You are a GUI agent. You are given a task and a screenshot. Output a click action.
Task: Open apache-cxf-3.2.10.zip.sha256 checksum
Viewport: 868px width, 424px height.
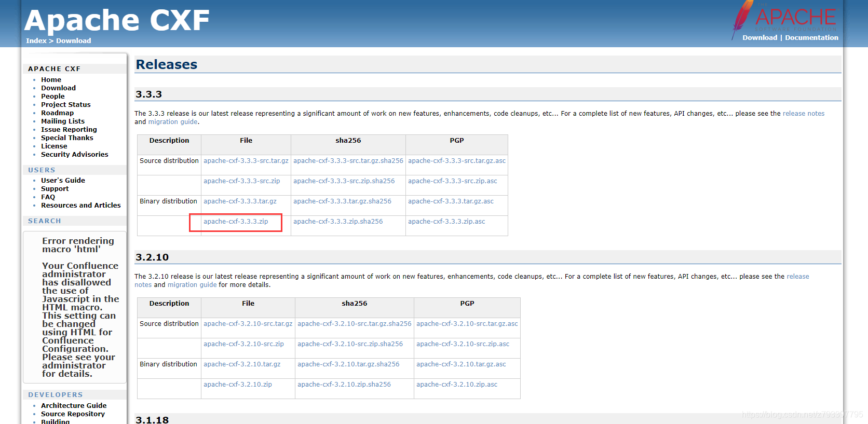344,385
